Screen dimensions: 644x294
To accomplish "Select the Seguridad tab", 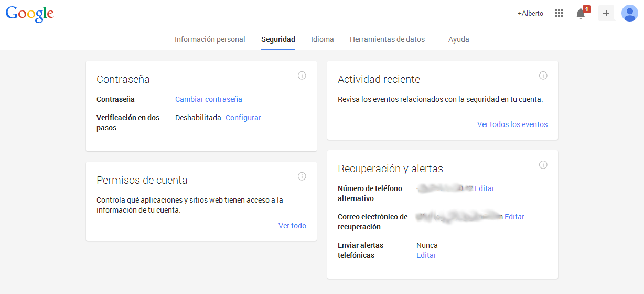I will pos(278,39).
